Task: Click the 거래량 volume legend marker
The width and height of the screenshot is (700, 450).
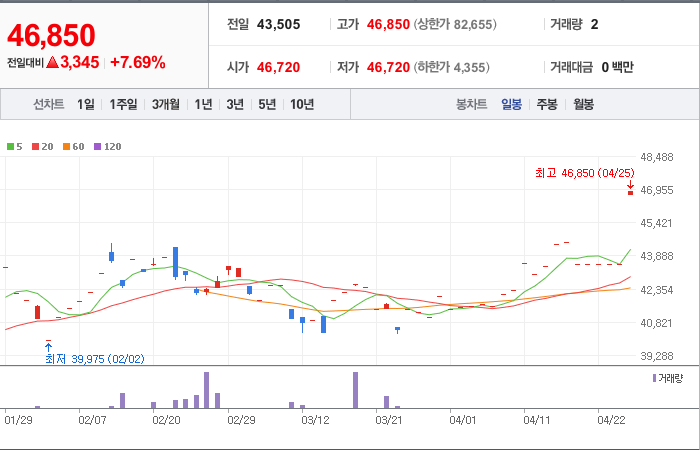Action: [x=654, y=378]
